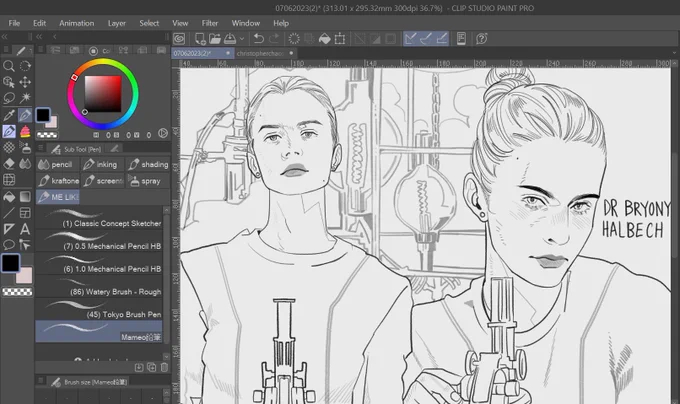Image resolution: width=680 pixels, height=404 pixels.
Task: Choose the Tokyo Brush Pen brush
Action: 99,309
